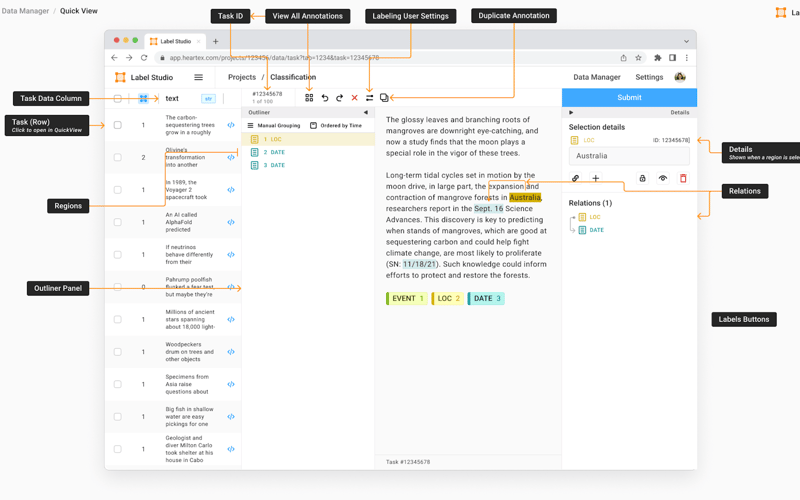Click the Australia text field in details

[x=629, y=156]
